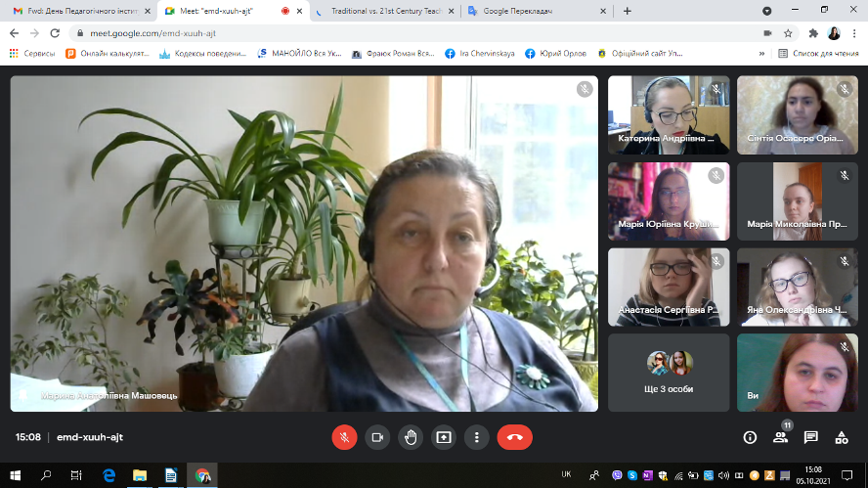Image resolution: width=868 pixels, height=488 pixels.
Task: Open notification center icon
Action: (x=846, y=475)
